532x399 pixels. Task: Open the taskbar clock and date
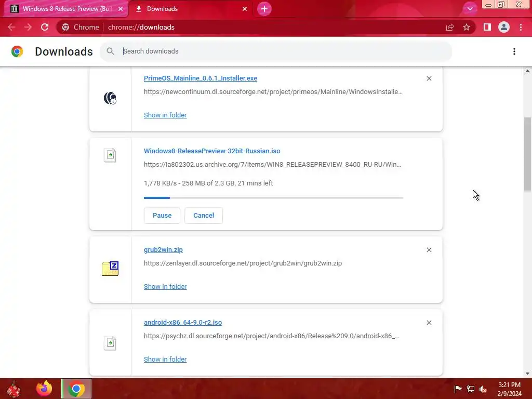point(509,389)
